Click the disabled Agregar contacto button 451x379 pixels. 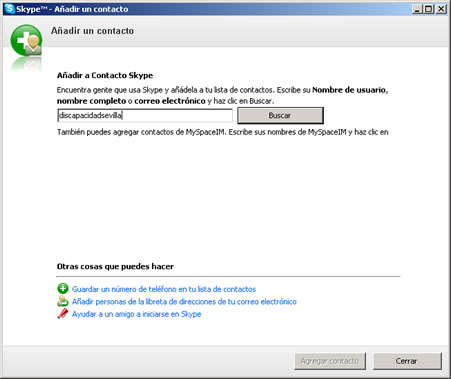pos(330,361)
